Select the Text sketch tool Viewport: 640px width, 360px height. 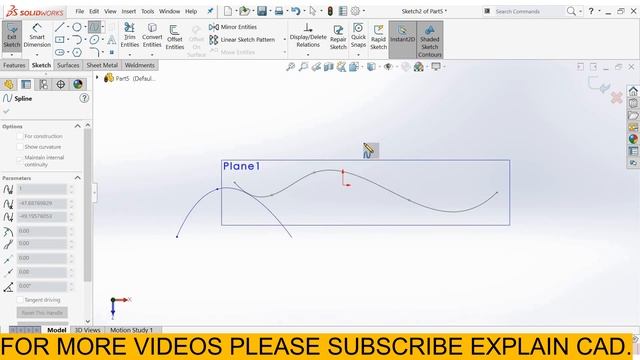coord(111,40)
